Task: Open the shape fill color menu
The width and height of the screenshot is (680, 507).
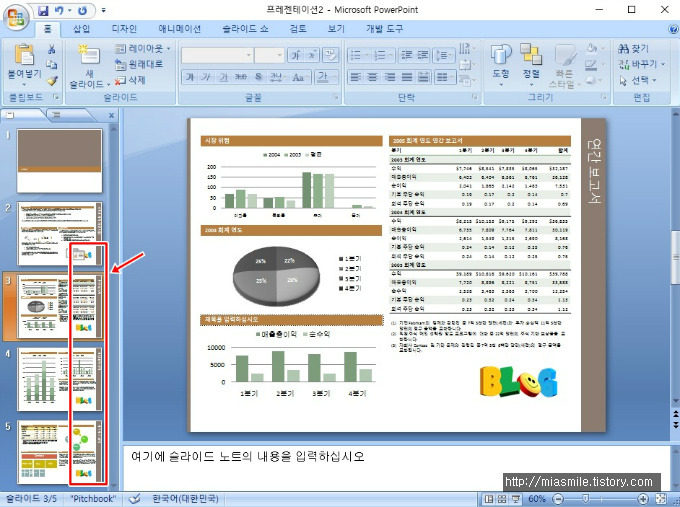Action: pos(594,48)
